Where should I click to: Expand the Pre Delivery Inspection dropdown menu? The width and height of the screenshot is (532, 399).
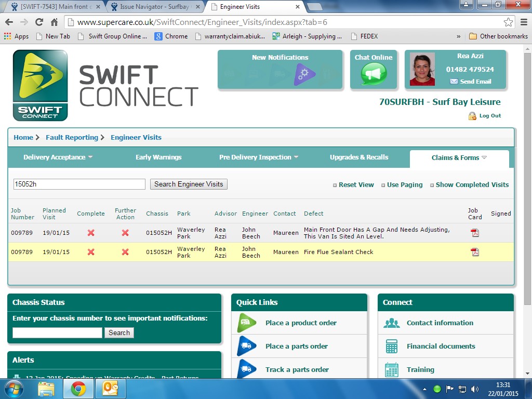[x=259, y=157]
